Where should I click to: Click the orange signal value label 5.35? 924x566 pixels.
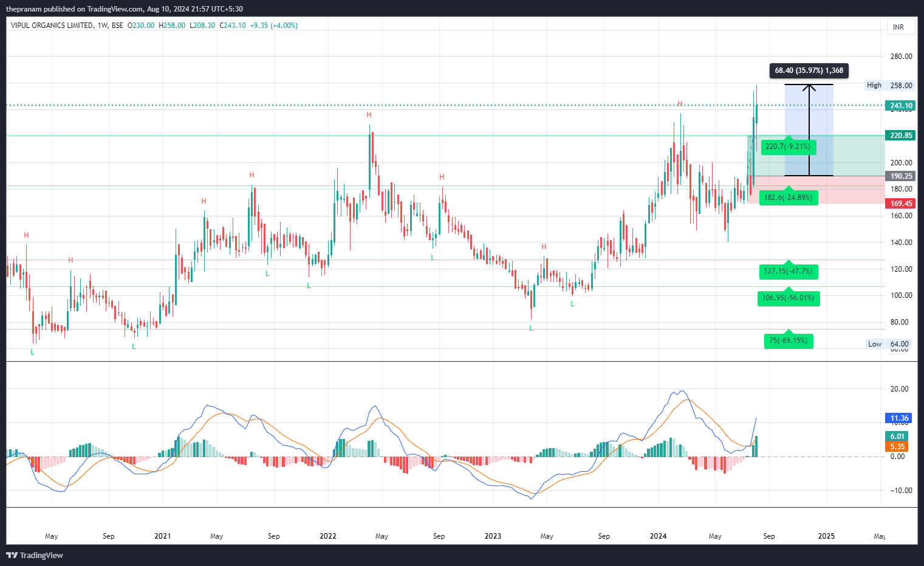coord(897,447)
